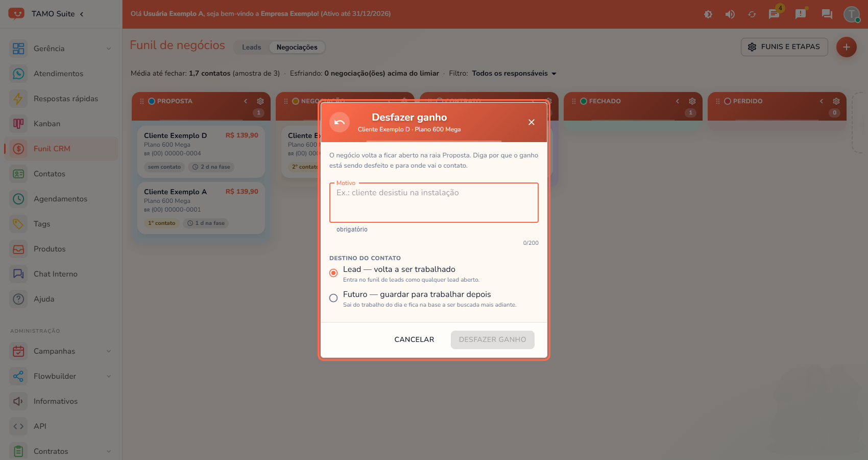Expand the Campanhas menu chevron
Viewport: 868px width, 460px height.
[109, 351]
